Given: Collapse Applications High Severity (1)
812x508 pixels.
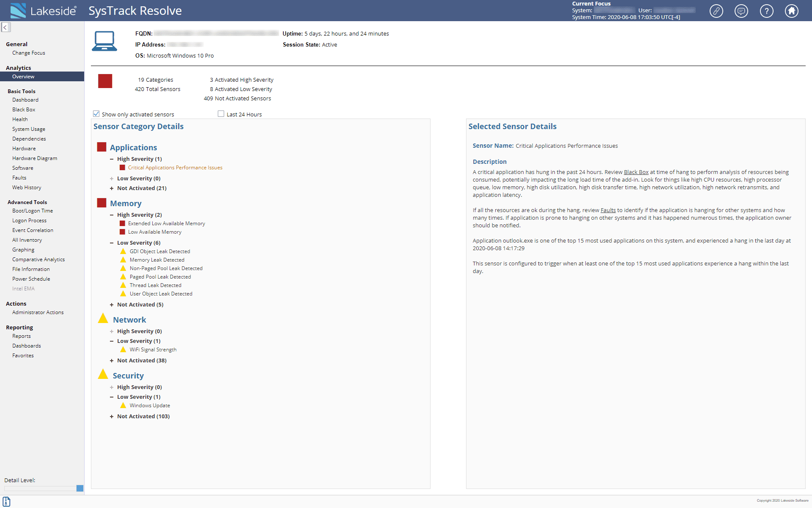Looking at the screenshot, I should (112, 159).
